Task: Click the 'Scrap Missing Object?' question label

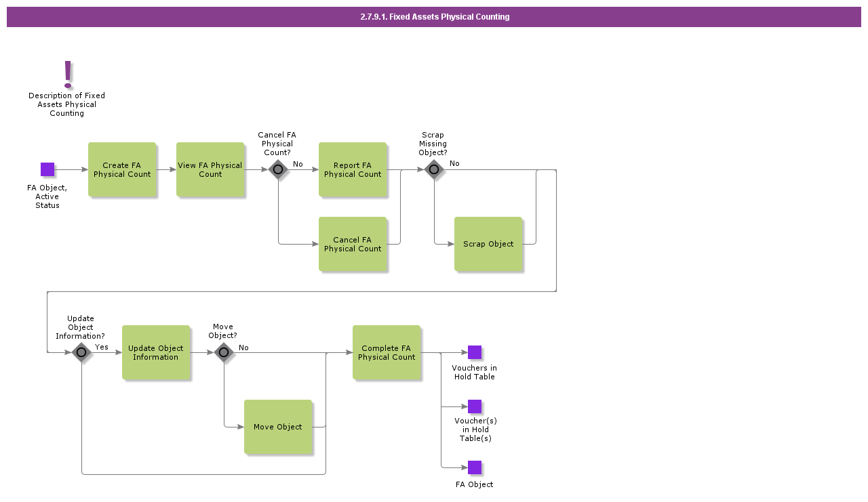Action: [x=433, y=144]
